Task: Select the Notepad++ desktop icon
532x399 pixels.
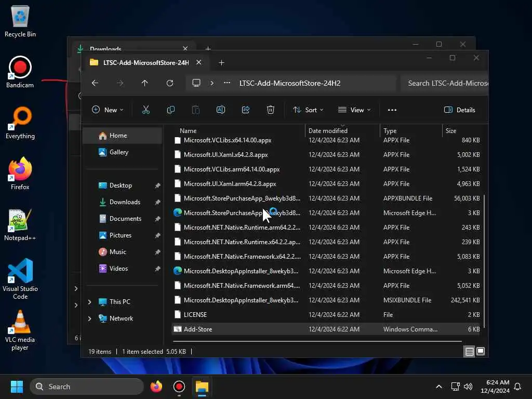Action: 20,224
